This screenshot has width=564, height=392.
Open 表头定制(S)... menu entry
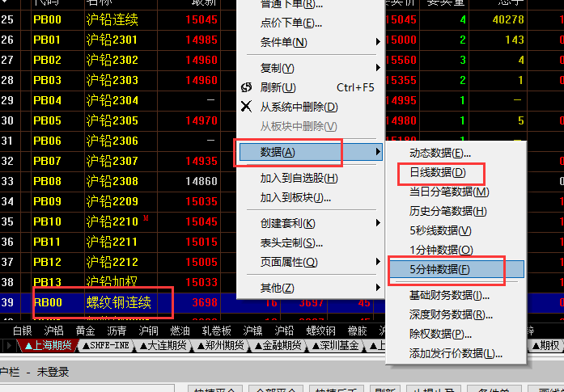292,243
